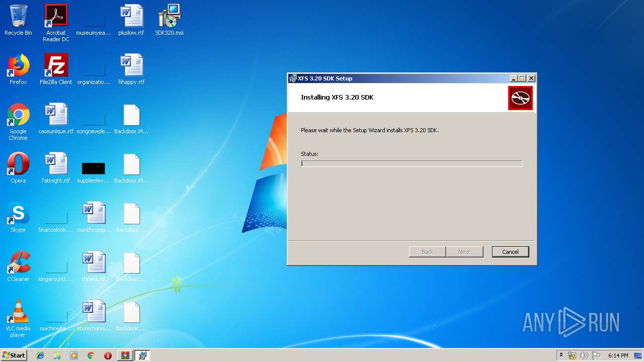
Task: Select the Skype desktop shortcut
Action: [x=18, y=217]
